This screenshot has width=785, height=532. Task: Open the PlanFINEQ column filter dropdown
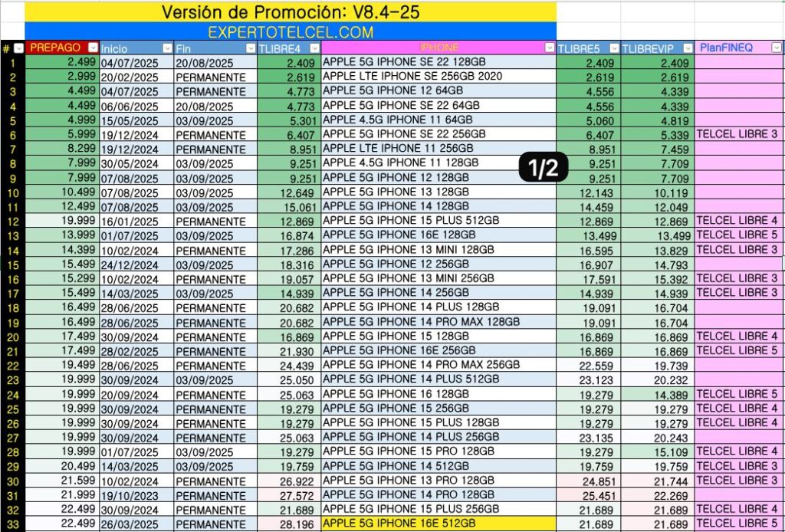coord(777,48)
